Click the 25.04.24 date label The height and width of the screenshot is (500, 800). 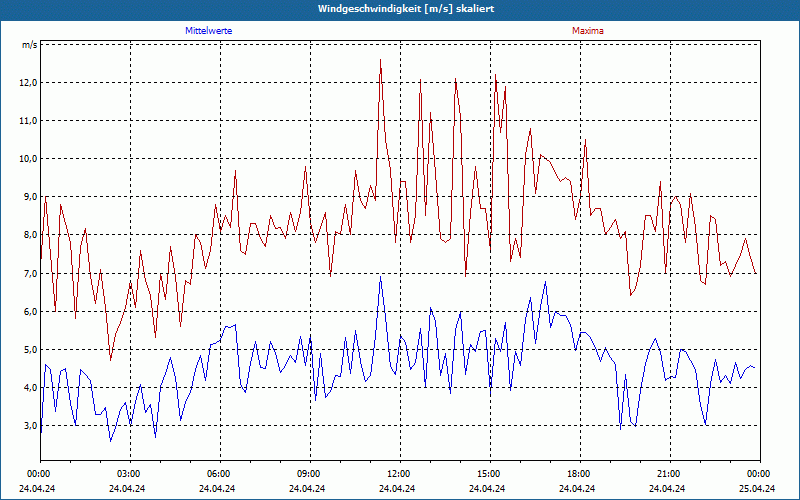point(757,488)
